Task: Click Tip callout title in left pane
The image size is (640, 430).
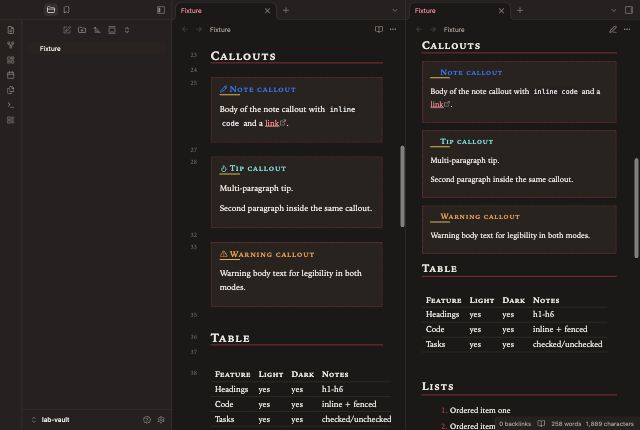Action: coord(258,168)
